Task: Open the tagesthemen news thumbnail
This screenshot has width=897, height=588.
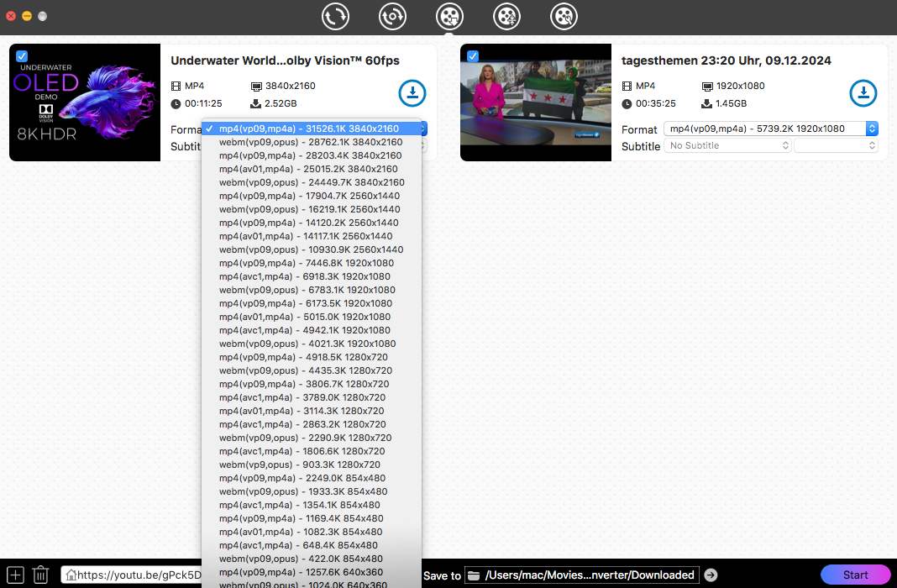Action: (536, 102)
